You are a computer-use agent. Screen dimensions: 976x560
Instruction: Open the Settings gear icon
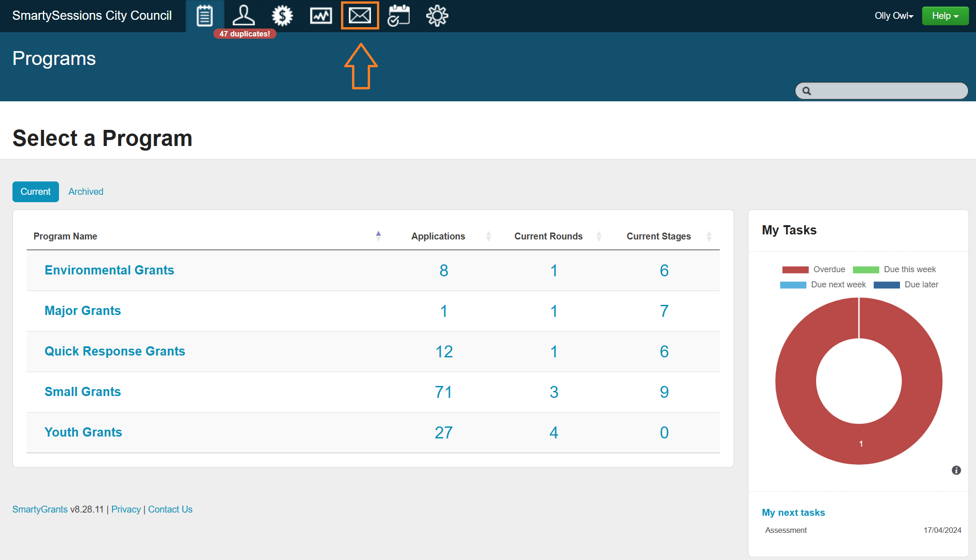[437, 16]
